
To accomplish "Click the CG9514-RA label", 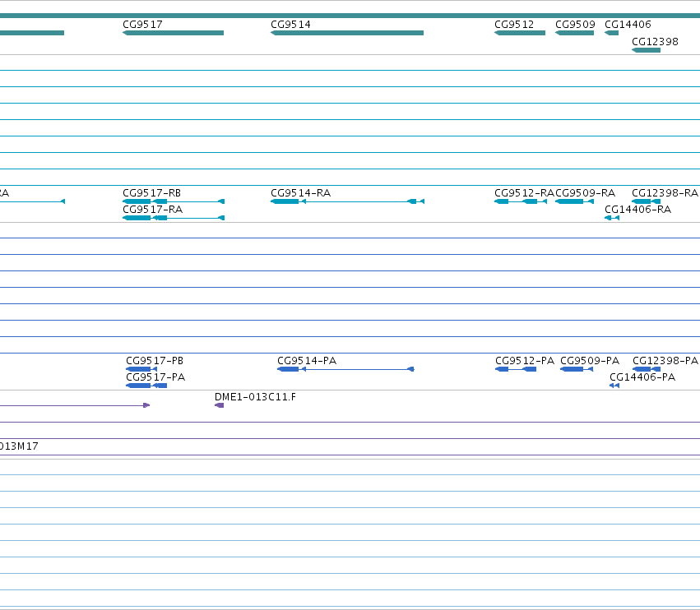I will pyautogui.click(x=301, y=193).
